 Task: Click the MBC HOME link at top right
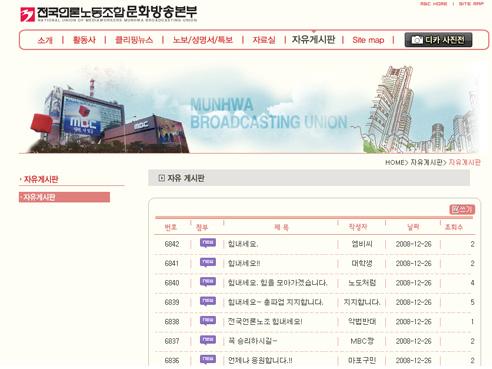coord(433,4)
